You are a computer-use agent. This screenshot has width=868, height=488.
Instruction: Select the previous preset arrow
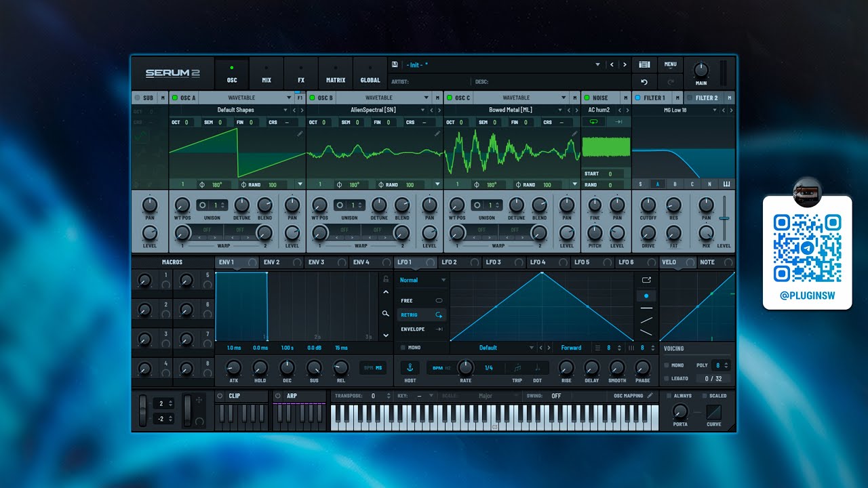pyautogui.click(x=612, y=64)
